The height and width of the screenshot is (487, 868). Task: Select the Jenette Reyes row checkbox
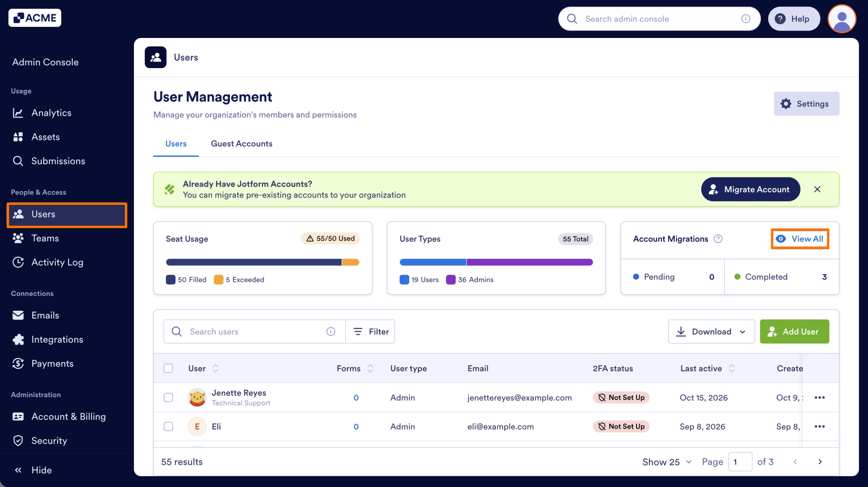pos(168,398)
